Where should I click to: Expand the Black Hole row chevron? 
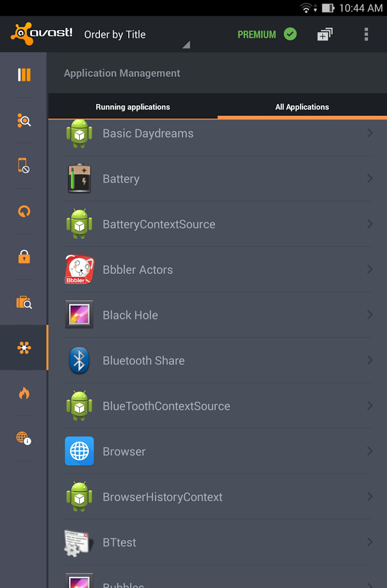[370, 314]
